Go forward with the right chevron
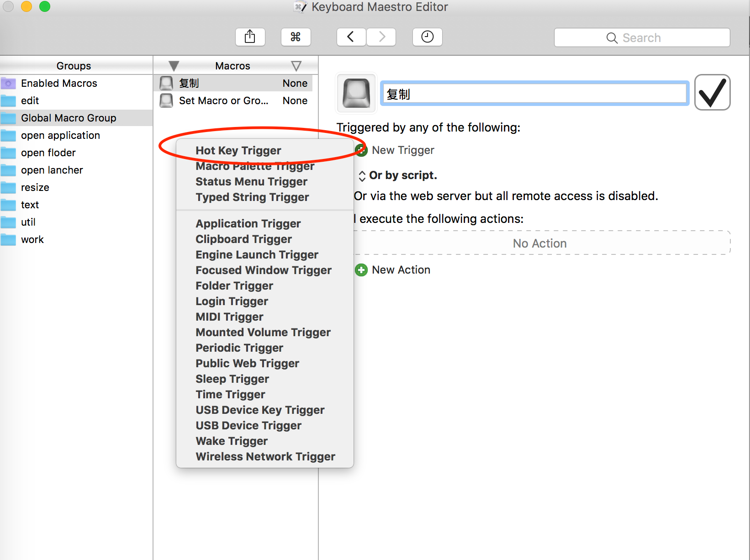The width and height of the screenshot is (750, 560). 381,37
